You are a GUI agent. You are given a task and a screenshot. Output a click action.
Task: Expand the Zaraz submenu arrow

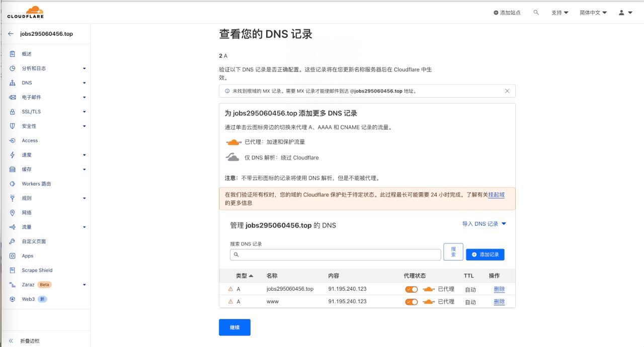coord(85,285)
